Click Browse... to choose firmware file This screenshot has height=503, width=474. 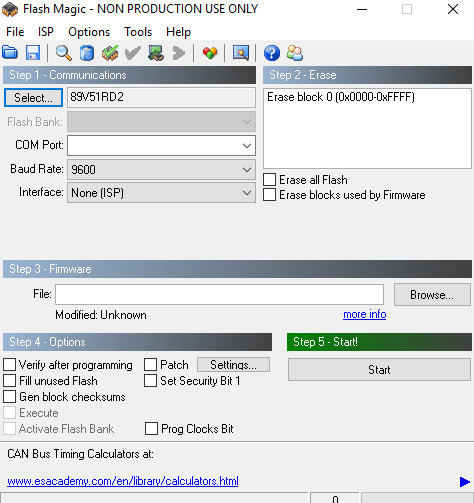(432, 295)
